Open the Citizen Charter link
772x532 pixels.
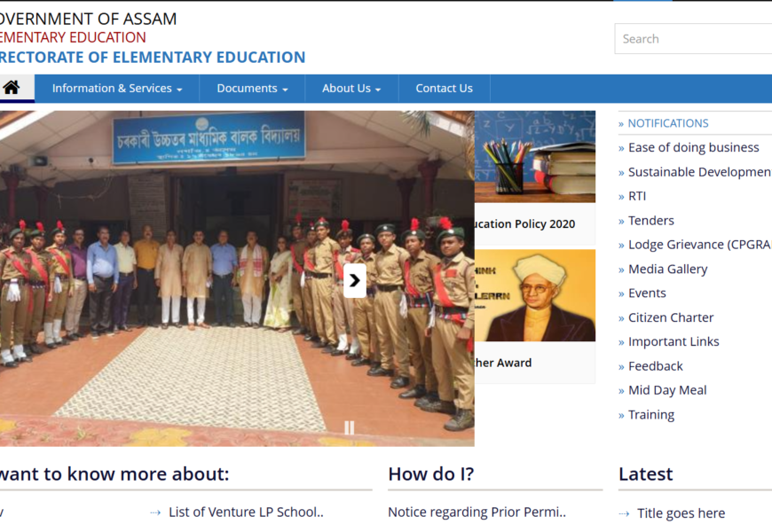point(670,317)
